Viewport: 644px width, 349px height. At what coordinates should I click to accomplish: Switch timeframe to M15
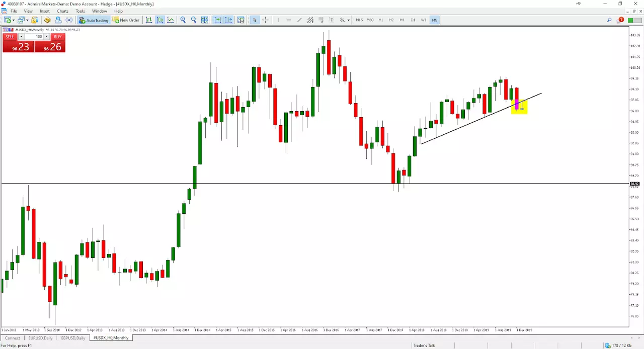[359, 20]
